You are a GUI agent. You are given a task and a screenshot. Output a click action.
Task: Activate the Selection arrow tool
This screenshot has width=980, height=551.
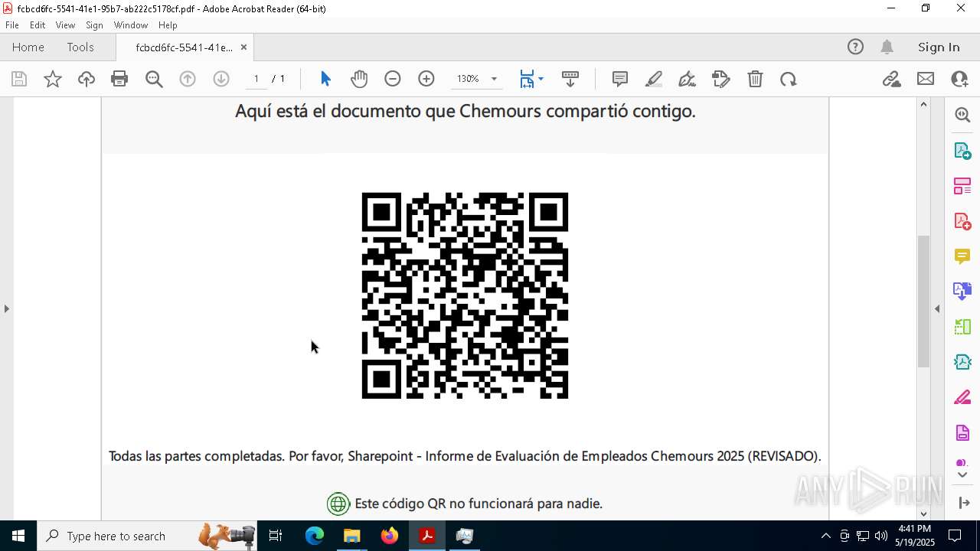coord(325,79)
